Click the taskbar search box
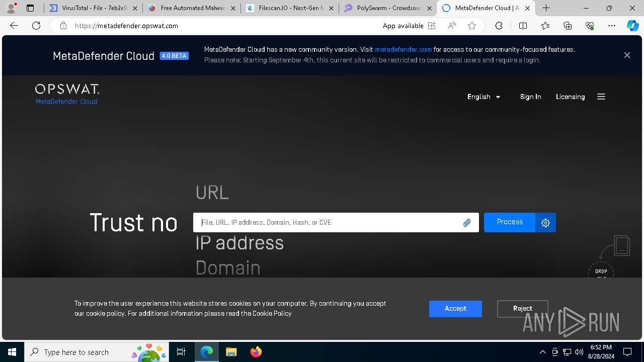 point(97,352)
